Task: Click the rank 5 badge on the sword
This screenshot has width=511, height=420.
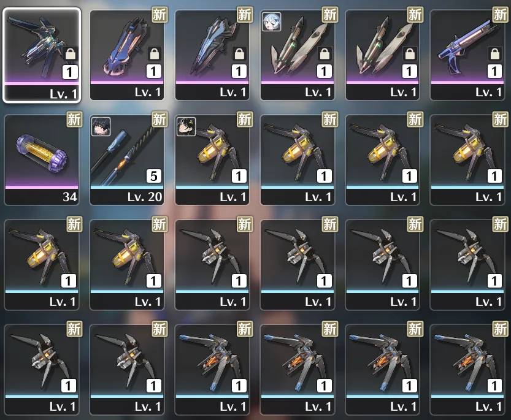Action: point(154,176)
